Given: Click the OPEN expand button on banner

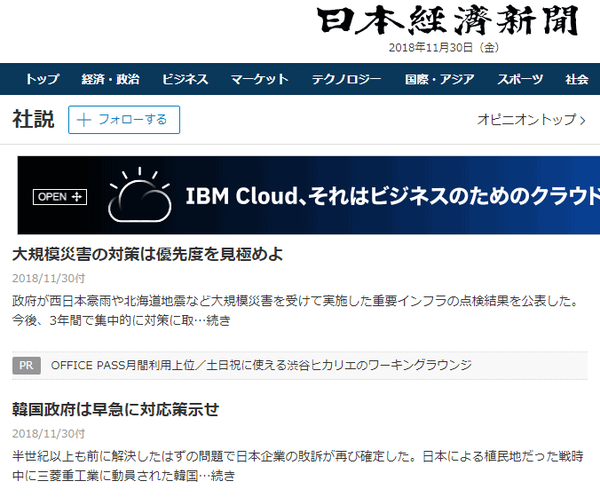Looking at the screenshot, I should (x=60, y=197).
